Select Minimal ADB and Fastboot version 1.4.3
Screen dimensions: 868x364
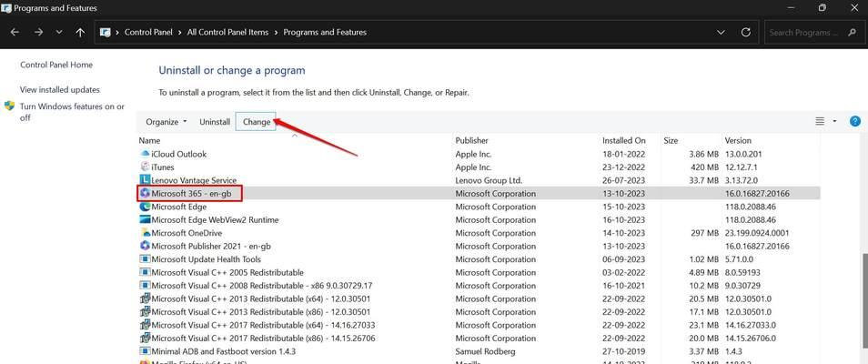224,351
